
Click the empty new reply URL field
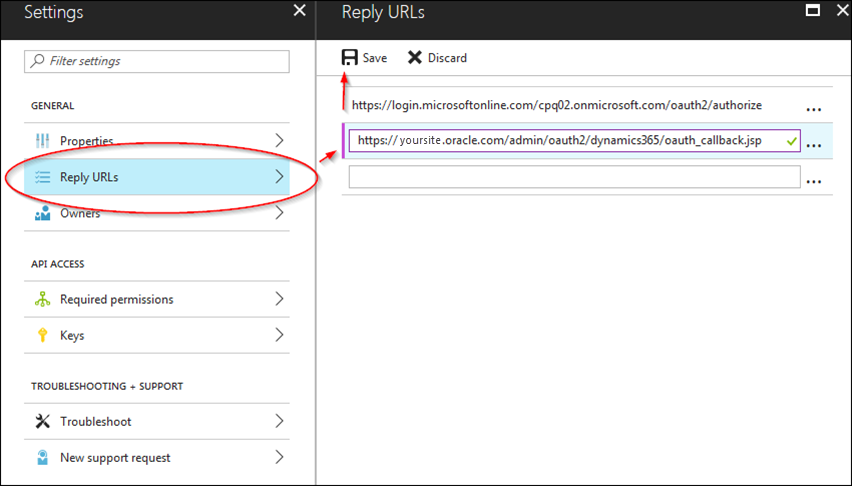click(574, 177)
